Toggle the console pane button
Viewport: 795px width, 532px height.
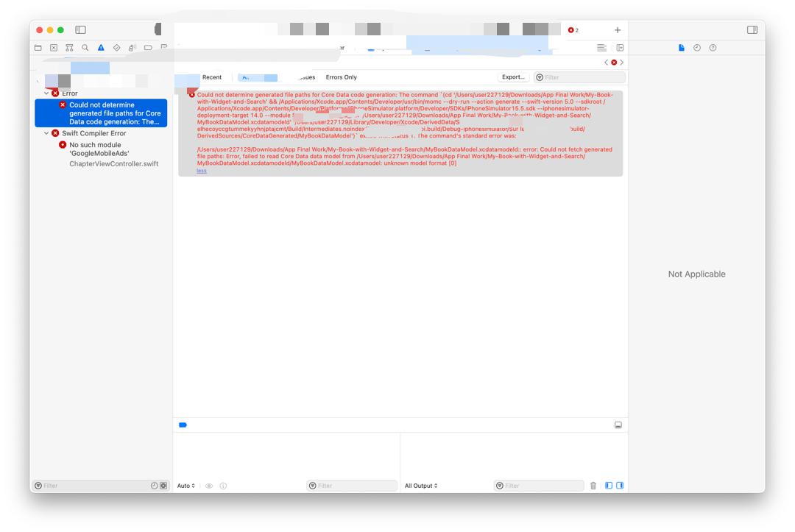tap(620, 486)
